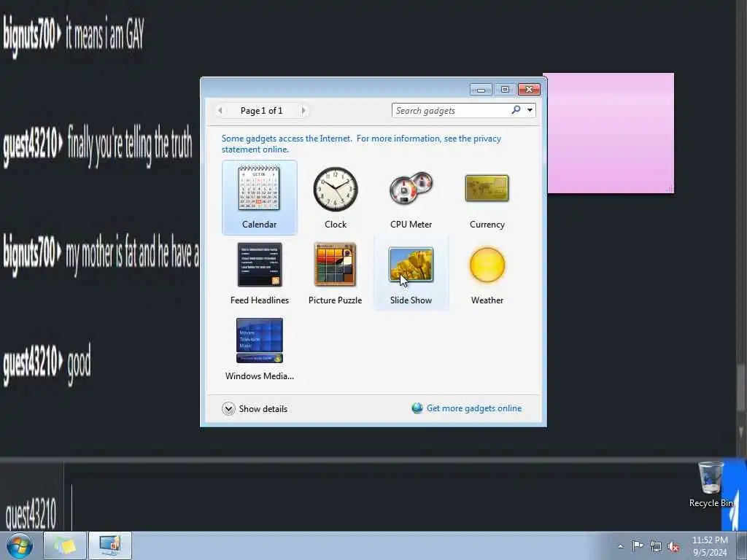Select the Clock gadget icon
Viewport: 747px width, 560px height.
pos(336,189)
